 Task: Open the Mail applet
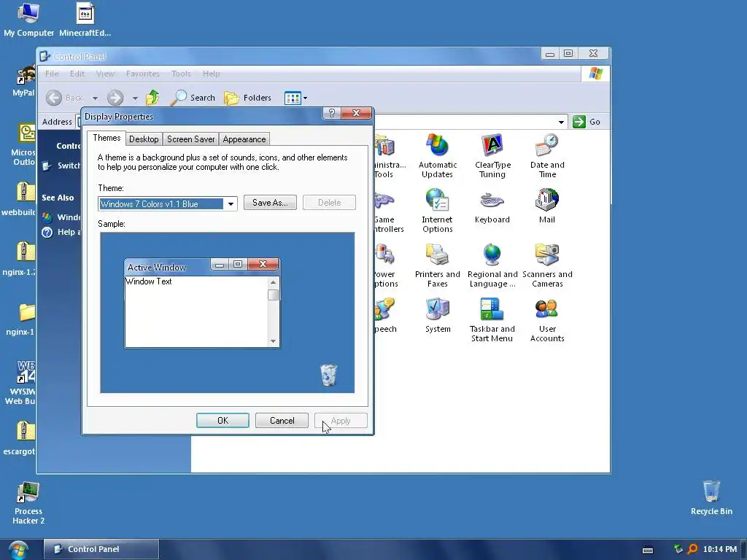point(547,206)
